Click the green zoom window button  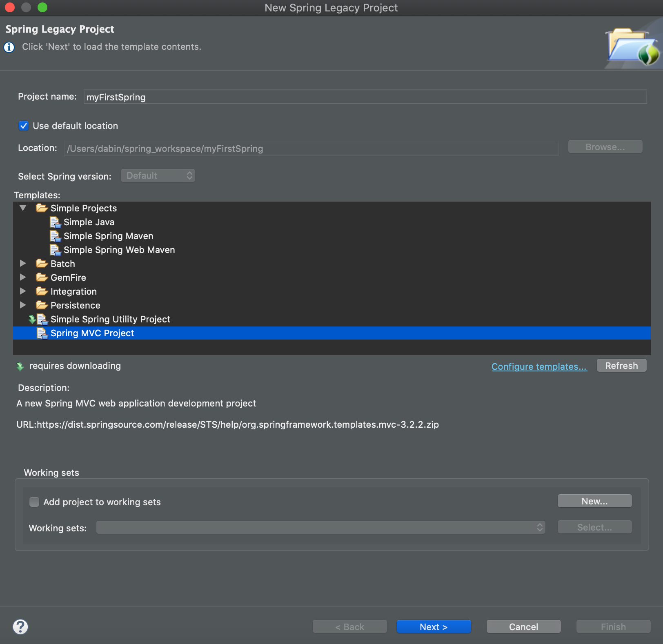click(x=42, y=7)
